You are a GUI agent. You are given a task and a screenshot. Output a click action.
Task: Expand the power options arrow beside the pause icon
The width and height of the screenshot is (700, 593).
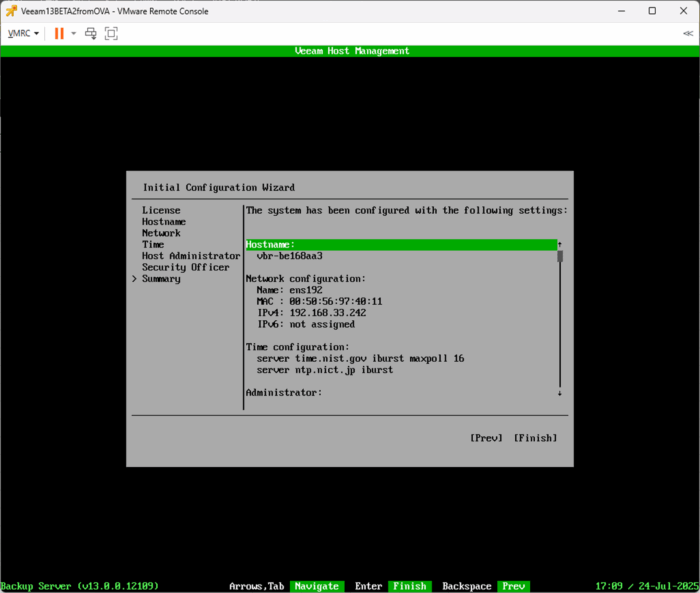click(74, 33)
